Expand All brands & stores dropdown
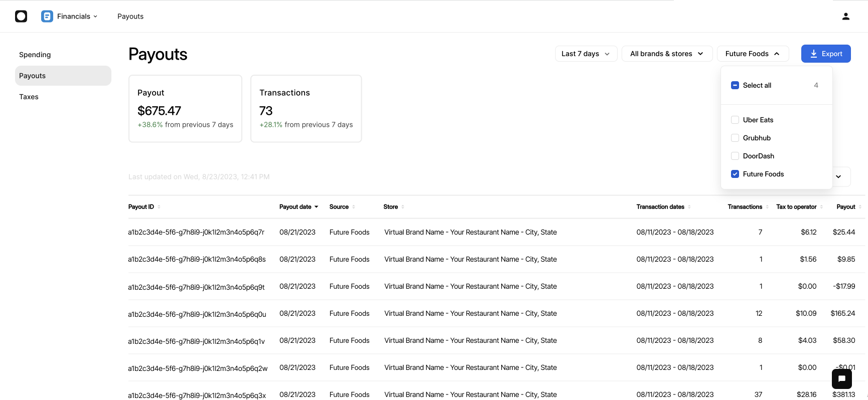 pos(667,54)
